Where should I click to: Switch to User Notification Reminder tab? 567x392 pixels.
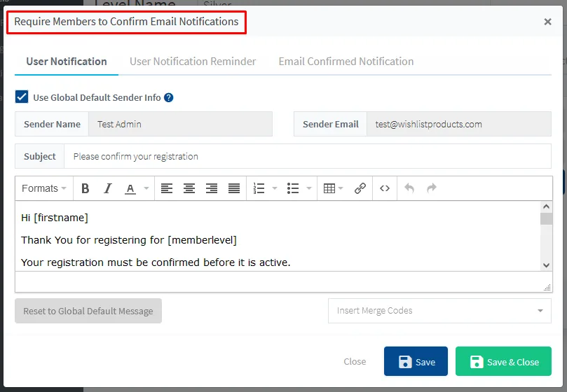tap(193, 62)
